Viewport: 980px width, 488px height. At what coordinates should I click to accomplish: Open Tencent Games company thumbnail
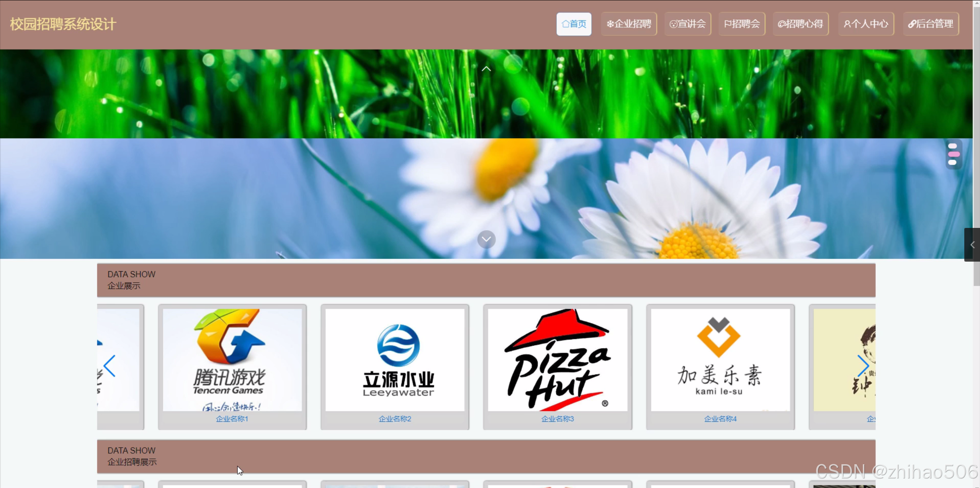click(x=232, y=360)
